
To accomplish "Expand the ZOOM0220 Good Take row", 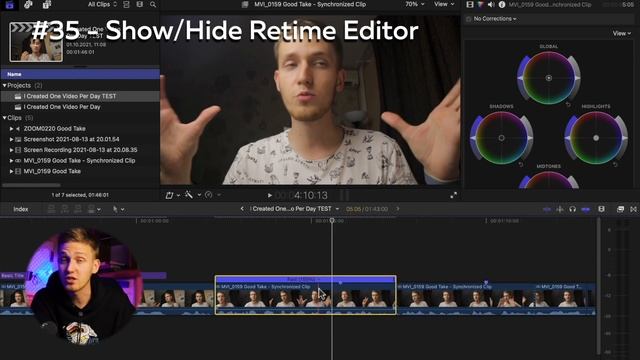I will click(11, 129).
